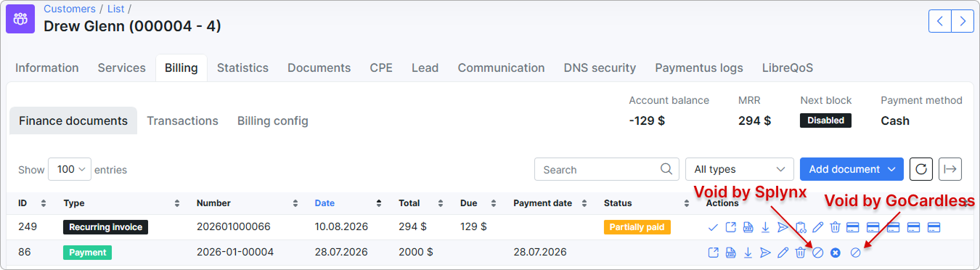
Task: Click the 2000 $ total cell
Action: click(x=416, y=253)
